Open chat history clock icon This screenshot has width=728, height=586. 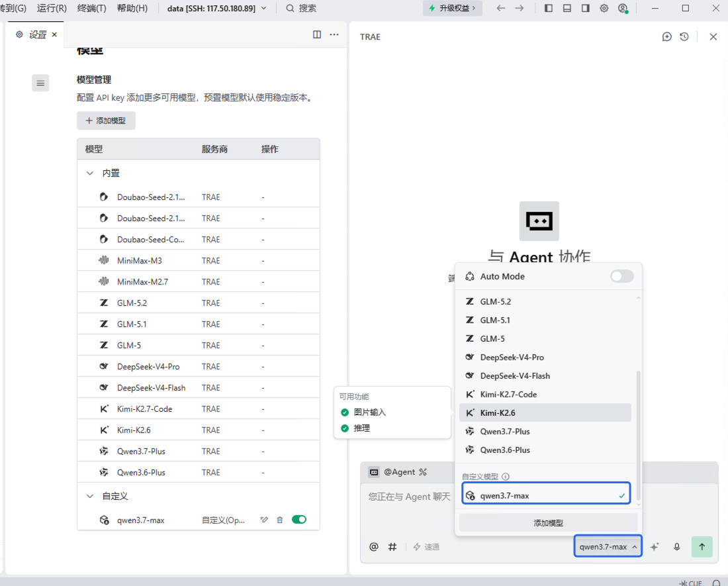tap(684, 36)
